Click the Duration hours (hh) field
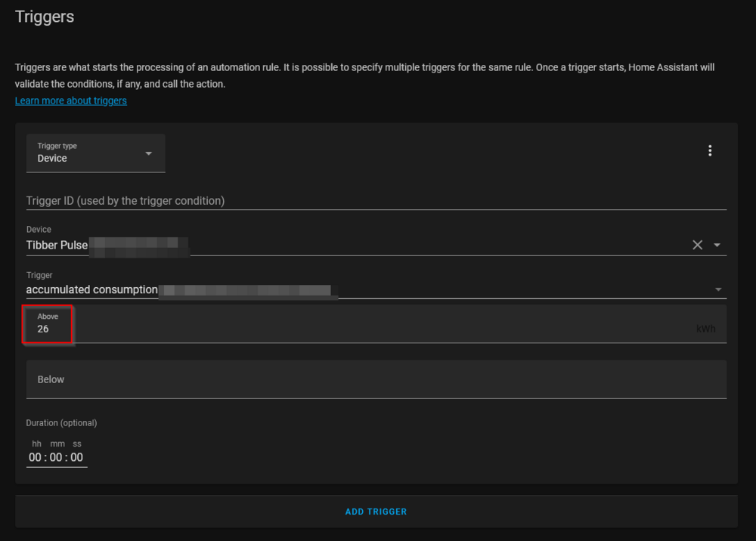 [x=36, y=457]
